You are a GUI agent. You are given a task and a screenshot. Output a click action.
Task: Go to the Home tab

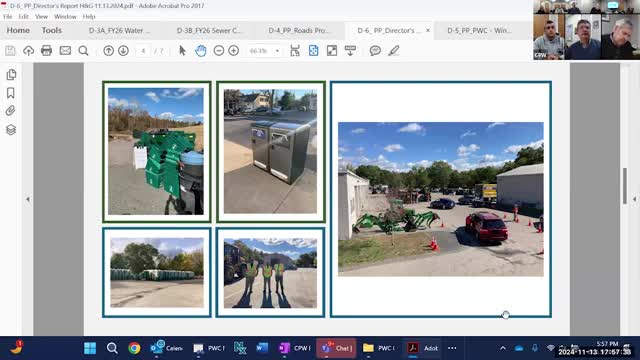click(18, 31)
